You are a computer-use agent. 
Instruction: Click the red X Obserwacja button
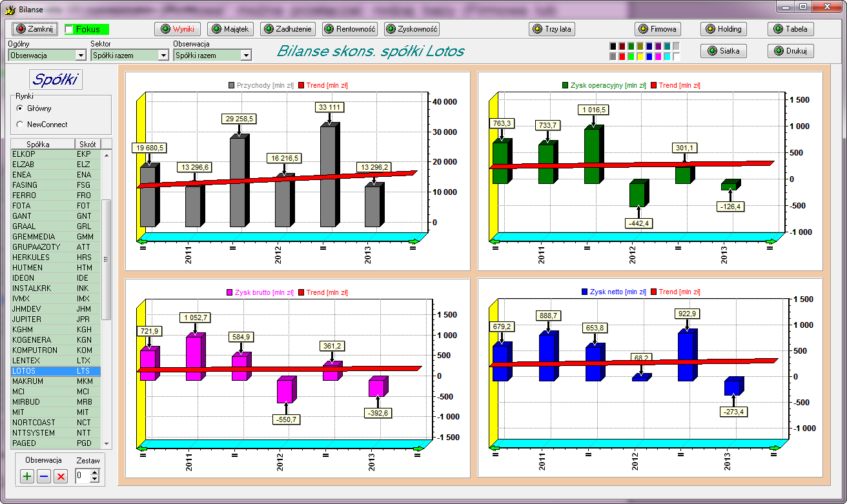tap(61, 476)
